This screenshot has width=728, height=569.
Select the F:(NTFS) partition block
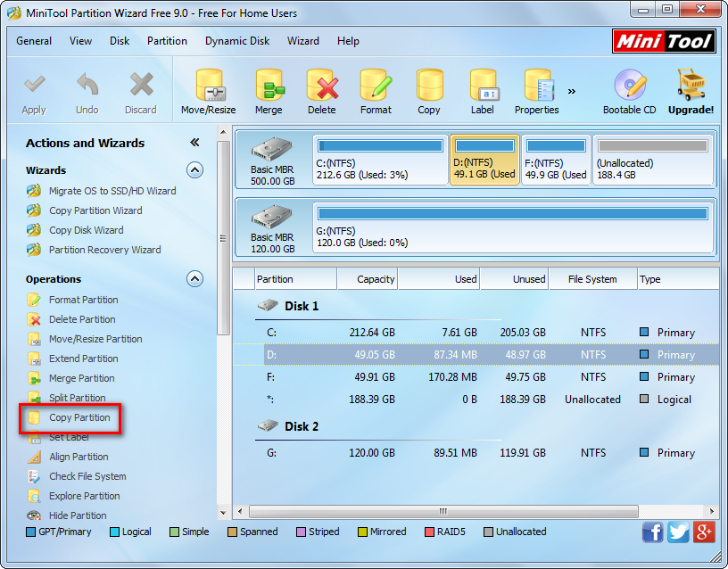click(x=556, y=161)
